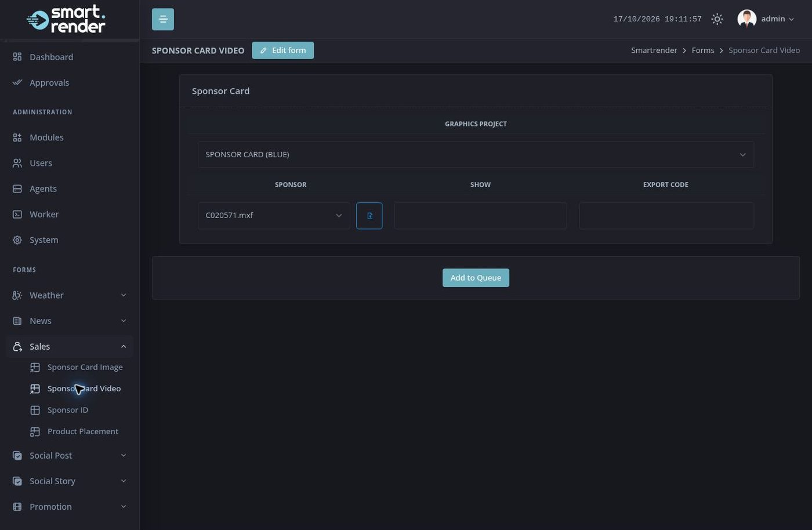Expand the Social Post section
The image size is (812, 530).
(124, 455)
